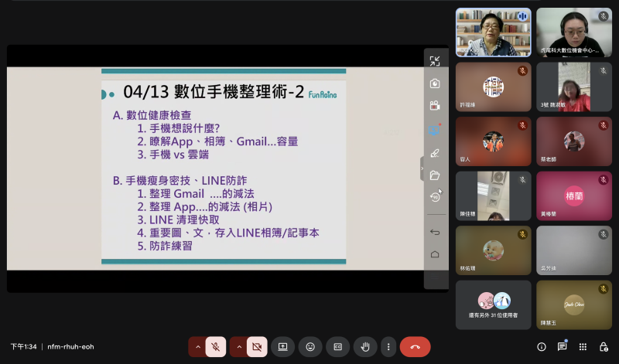Select the 3號 participant video tile
Viewport: 619px width, 364px height.
click(x=574, y=87)
